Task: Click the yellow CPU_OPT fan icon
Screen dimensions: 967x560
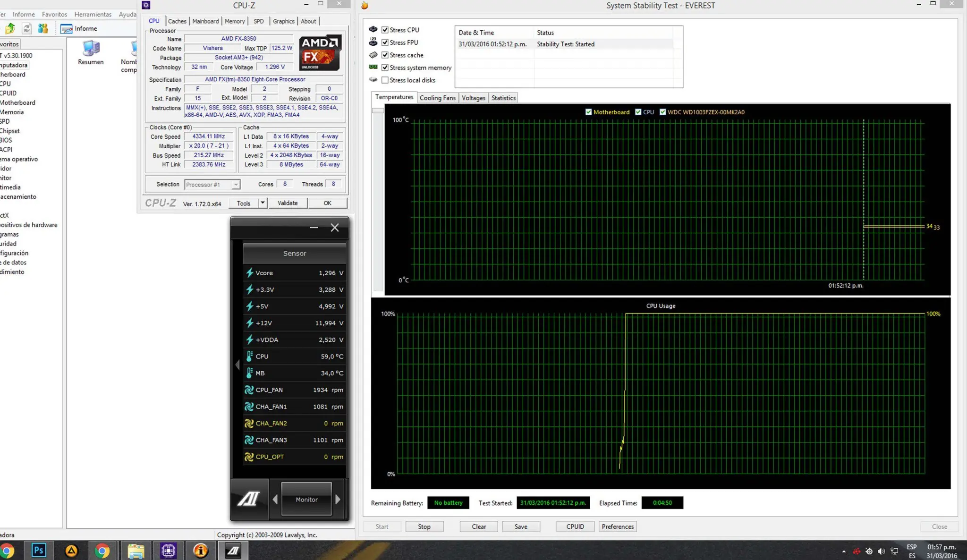Action: pos(249,457)
